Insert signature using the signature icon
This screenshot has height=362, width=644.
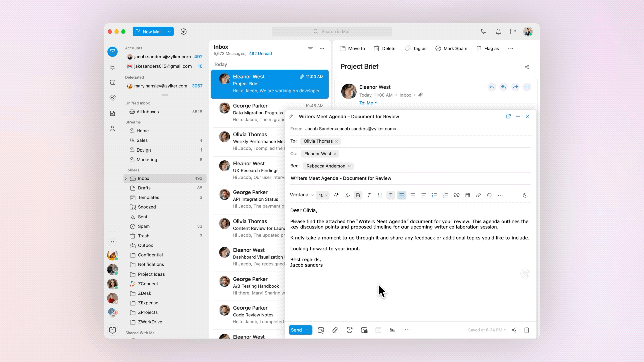pos(392,330)
